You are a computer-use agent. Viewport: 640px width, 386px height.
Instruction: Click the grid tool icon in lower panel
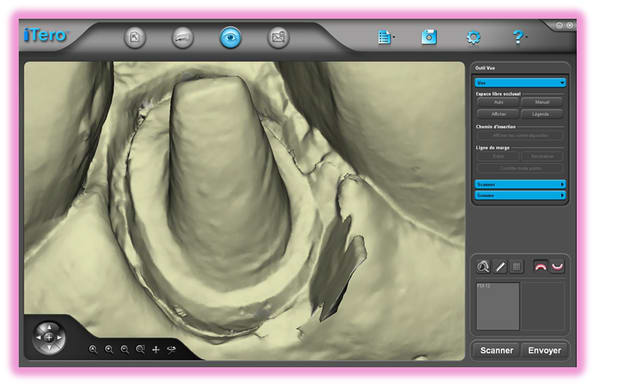tap(516, 267)
